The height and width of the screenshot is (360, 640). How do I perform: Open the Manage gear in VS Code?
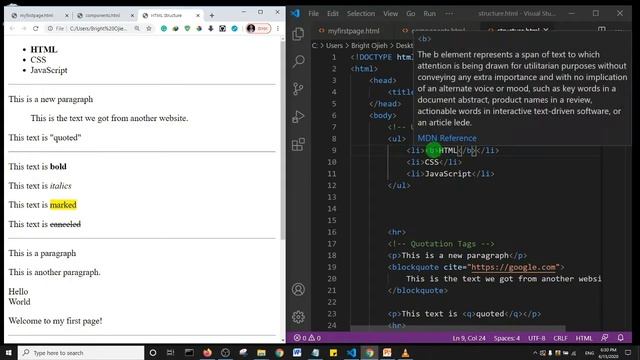pyautogui.click(x=298, y=317)
